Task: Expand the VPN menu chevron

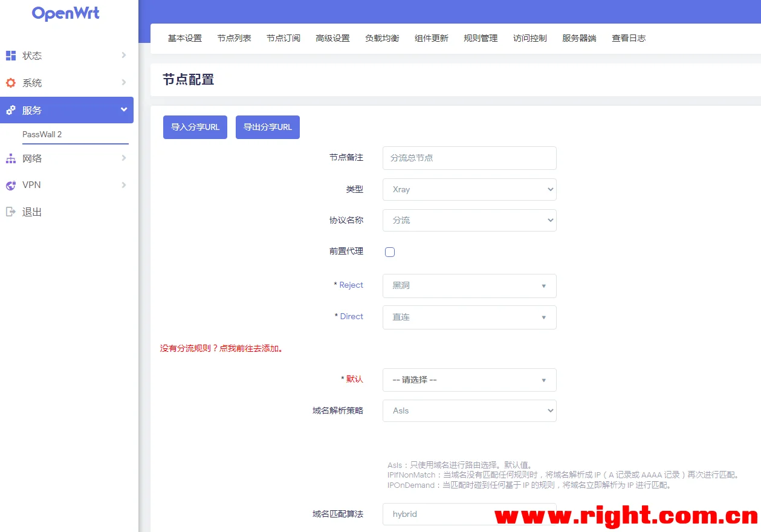Action: pyautogui.click(x=123, y=185)
